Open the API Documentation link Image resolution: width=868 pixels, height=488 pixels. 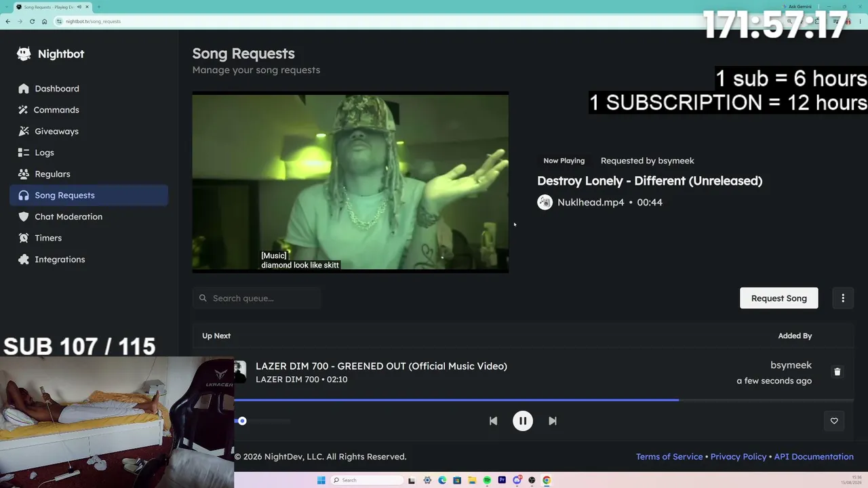pos(814,457)
